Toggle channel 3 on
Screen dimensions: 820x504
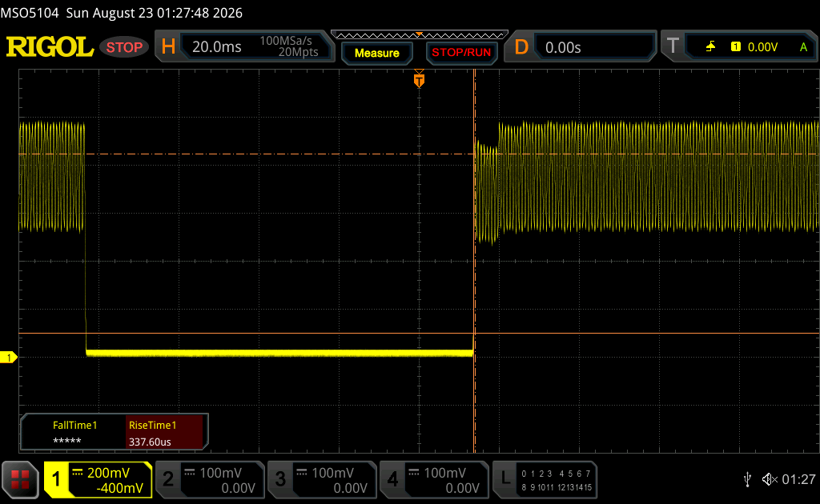[280, 479]
